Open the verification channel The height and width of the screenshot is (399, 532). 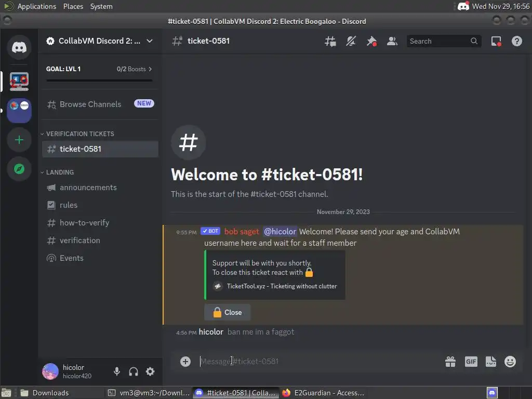click(100, 240)
